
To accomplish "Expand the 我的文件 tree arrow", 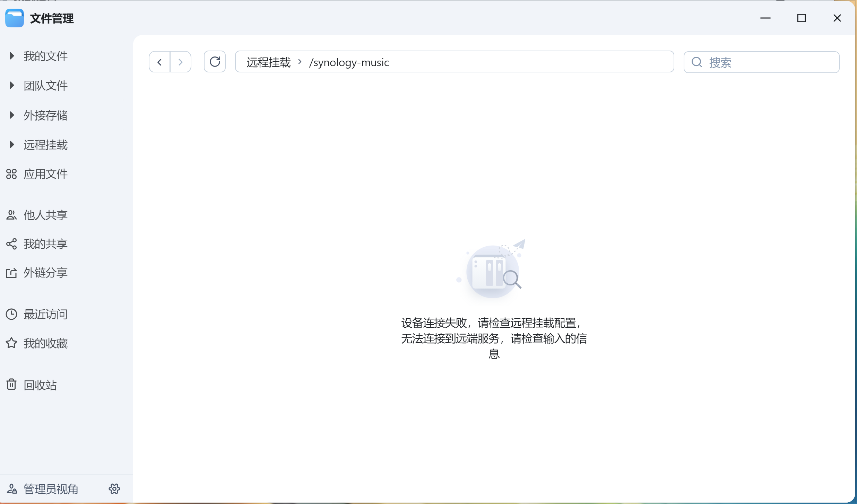I will tap(11, 56).
